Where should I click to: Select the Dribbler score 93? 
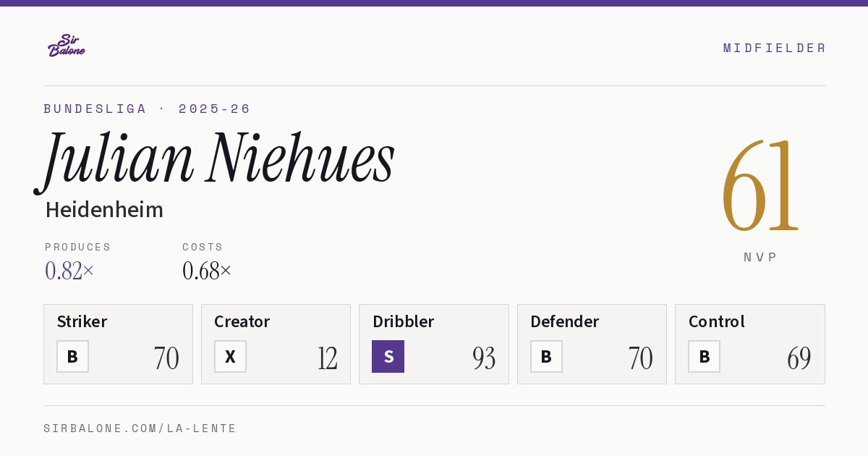tap(484, 358)
